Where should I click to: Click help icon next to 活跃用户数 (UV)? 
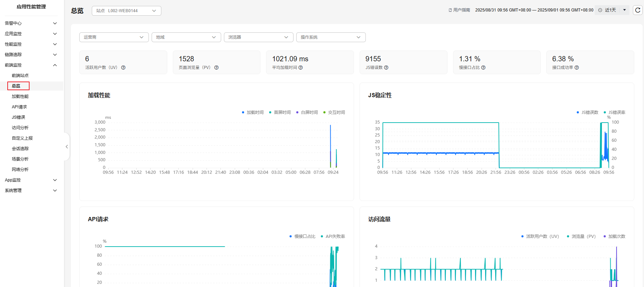(x=123, y=68)
